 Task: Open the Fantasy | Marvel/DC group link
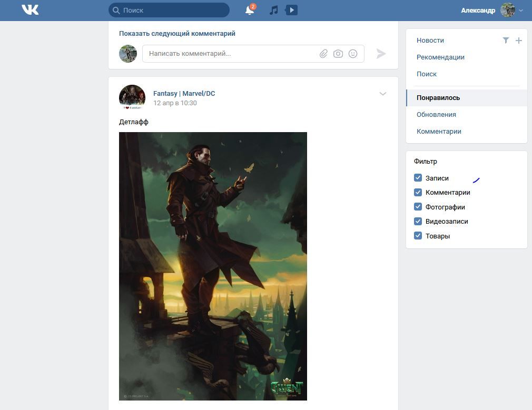pyautogui.click(x=184, y=93)
